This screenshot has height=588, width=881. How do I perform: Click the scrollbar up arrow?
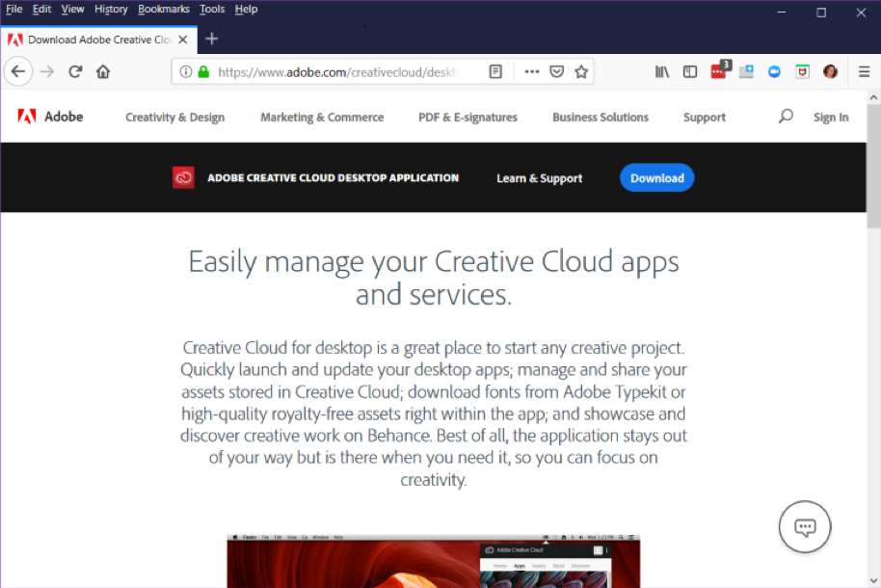(873, 97)
